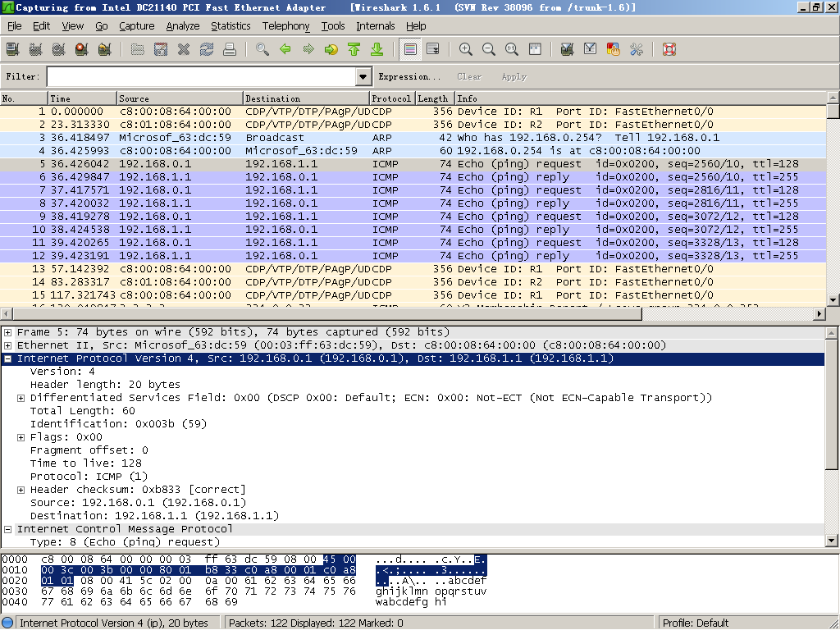Edit capture filters icon
The height and width of the screenshot is (630, 840).
568,50
